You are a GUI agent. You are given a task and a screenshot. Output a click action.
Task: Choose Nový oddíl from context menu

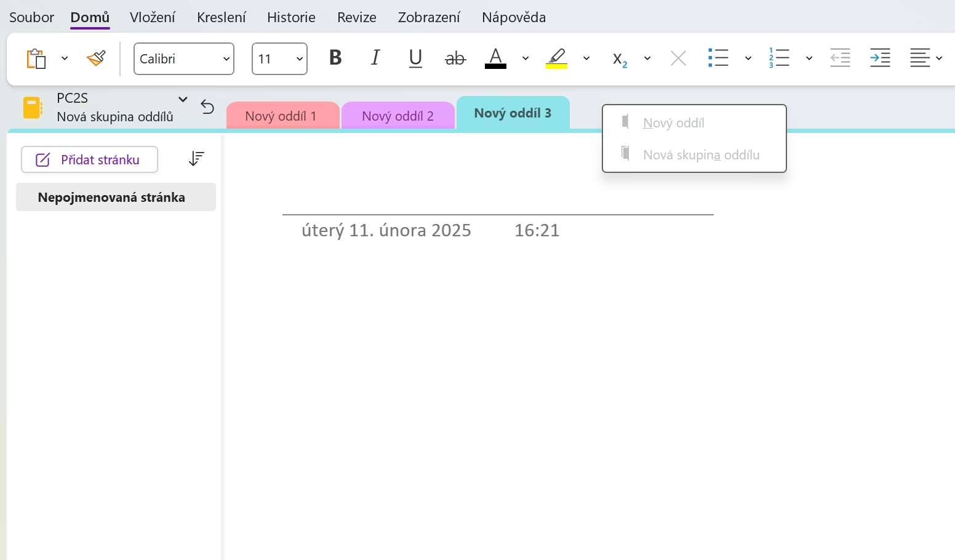point(694,122)
